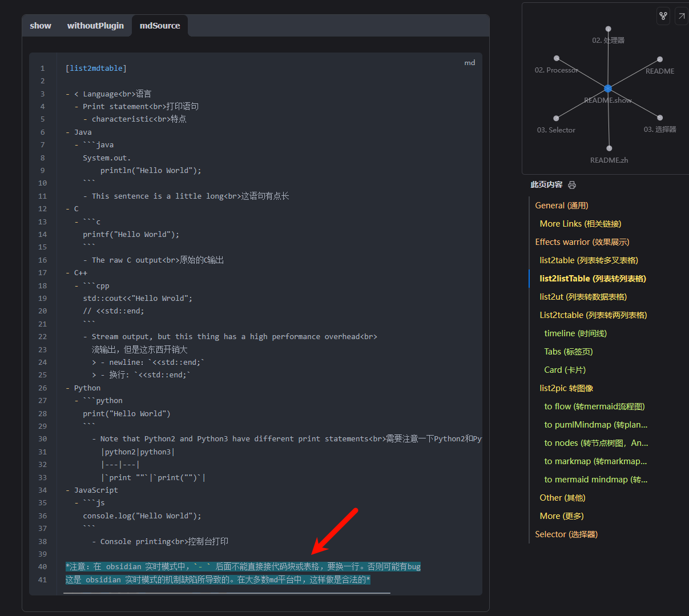Screen dimensions: 689x616
Task: Click the to markmap outline link
Action: (x=595, y=461)
